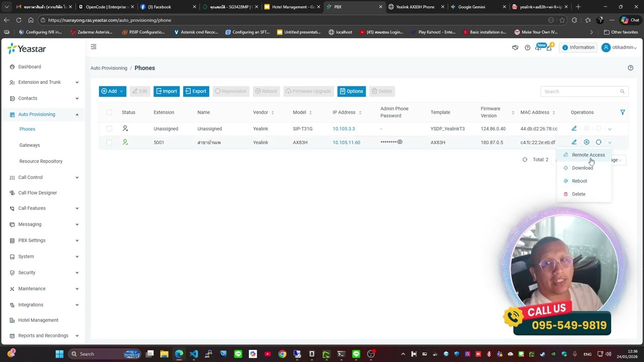The height and width of the screenshot is (362, 644).
Task: Open Visual Studio Code from taskbar
Action: 194,354
